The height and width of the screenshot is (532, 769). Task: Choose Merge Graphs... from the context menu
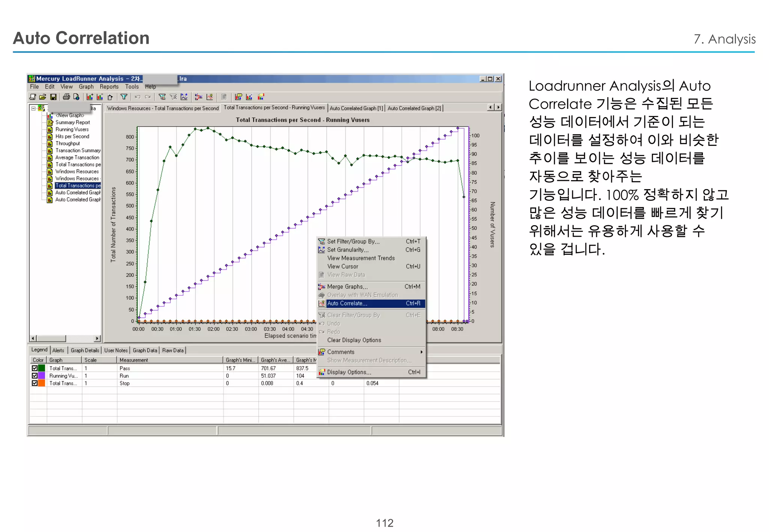(x=371, y=287)
